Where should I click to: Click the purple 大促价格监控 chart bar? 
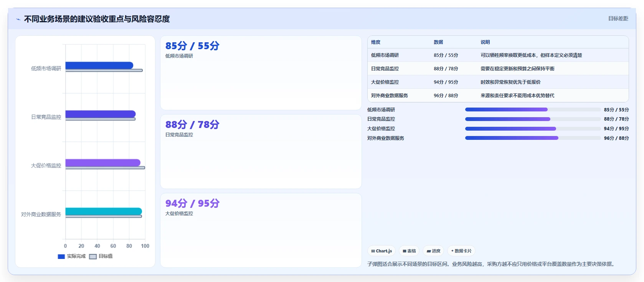tap(103, 163)
